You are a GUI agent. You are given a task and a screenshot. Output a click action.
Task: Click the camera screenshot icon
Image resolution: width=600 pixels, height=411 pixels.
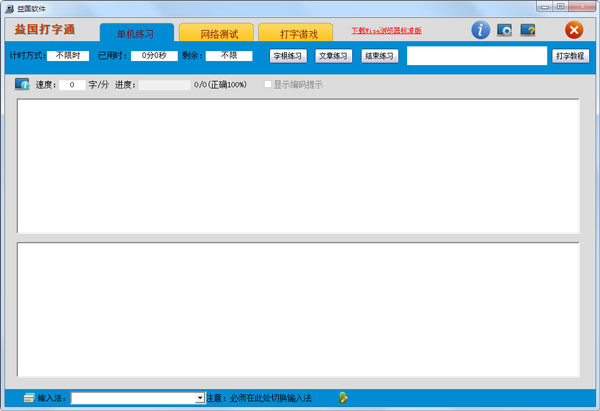(x=505, y=31)
